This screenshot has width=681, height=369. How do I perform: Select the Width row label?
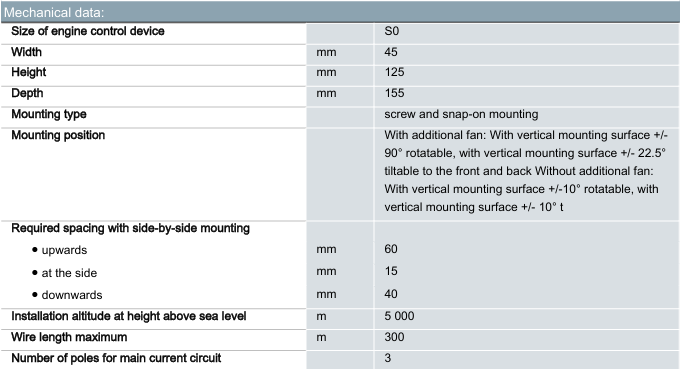point(26,52)
